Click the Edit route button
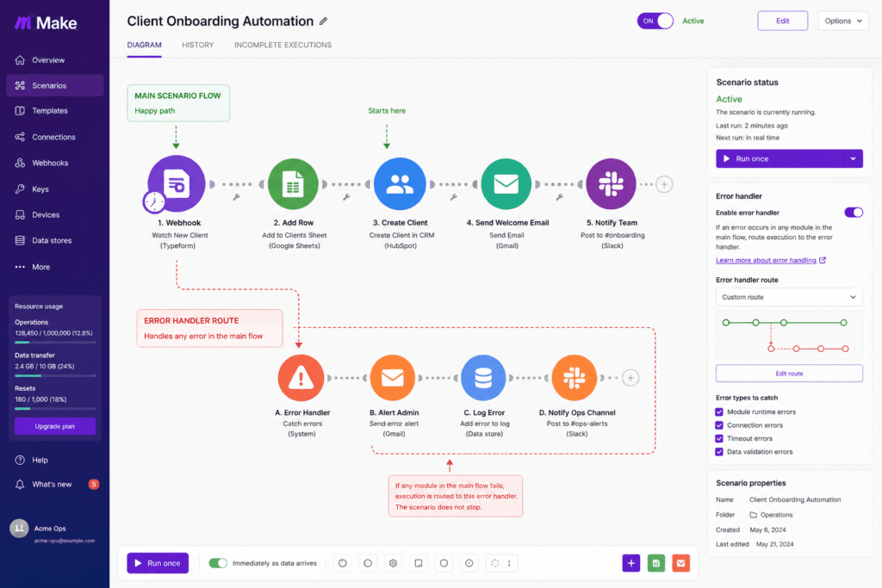Viewport: 882px width, 588px height. [x=789, y=374]
